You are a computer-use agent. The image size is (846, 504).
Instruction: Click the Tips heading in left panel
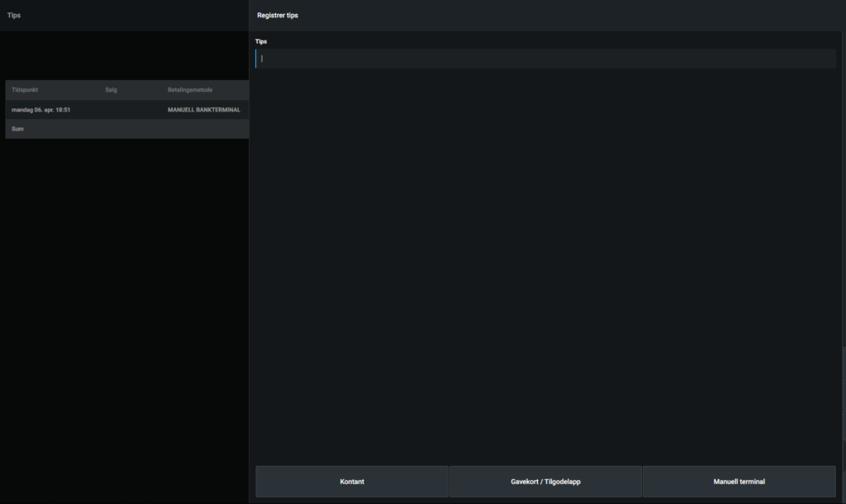[x=14, y=15]
